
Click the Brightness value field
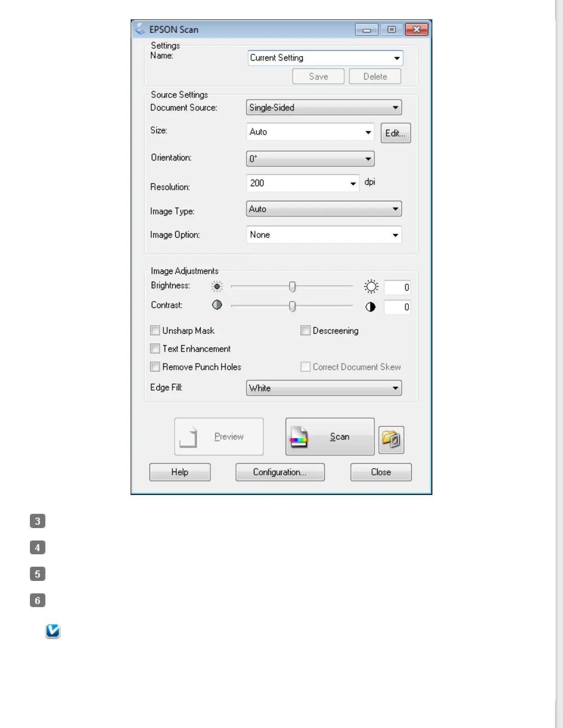pos(397,287)
